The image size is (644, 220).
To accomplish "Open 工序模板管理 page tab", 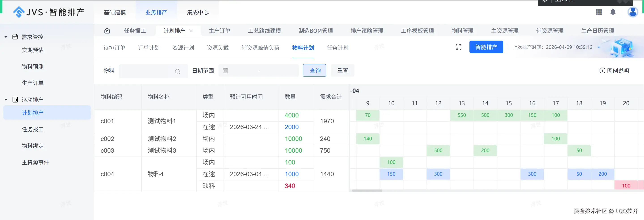I will (x=418, y=30).
